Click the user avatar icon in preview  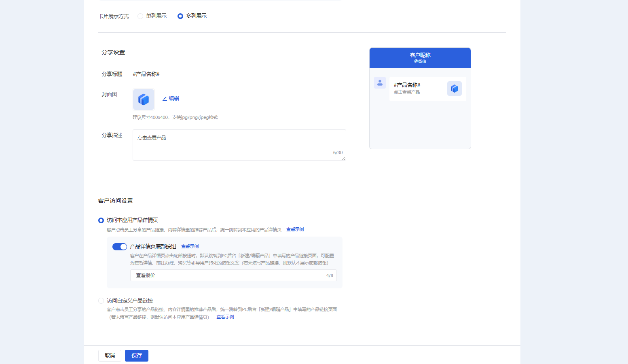380,83
